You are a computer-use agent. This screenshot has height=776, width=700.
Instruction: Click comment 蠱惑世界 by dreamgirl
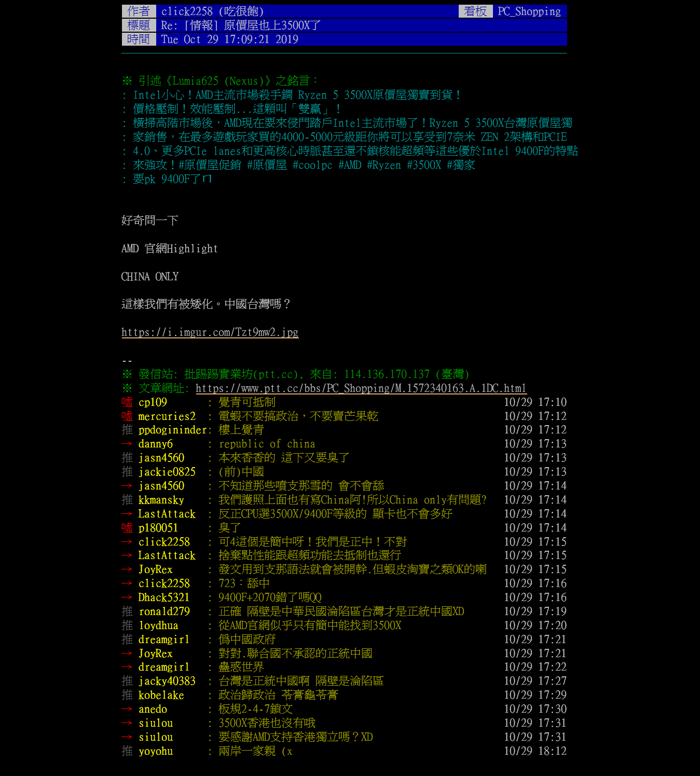(x=241, y=667)
